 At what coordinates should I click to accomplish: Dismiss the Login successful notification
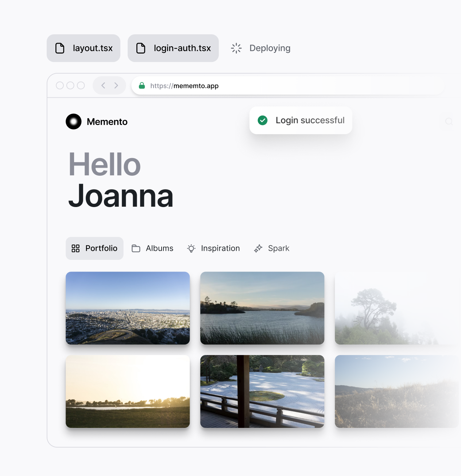(x=301, y=120)
